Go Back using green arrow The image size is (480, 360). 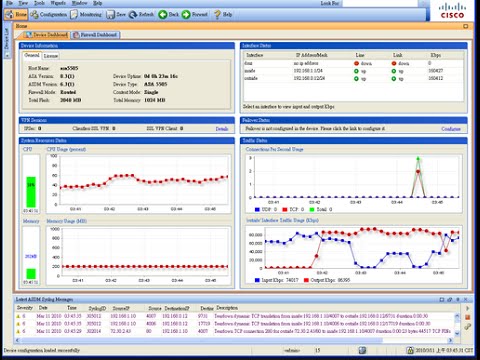[168, 14]
